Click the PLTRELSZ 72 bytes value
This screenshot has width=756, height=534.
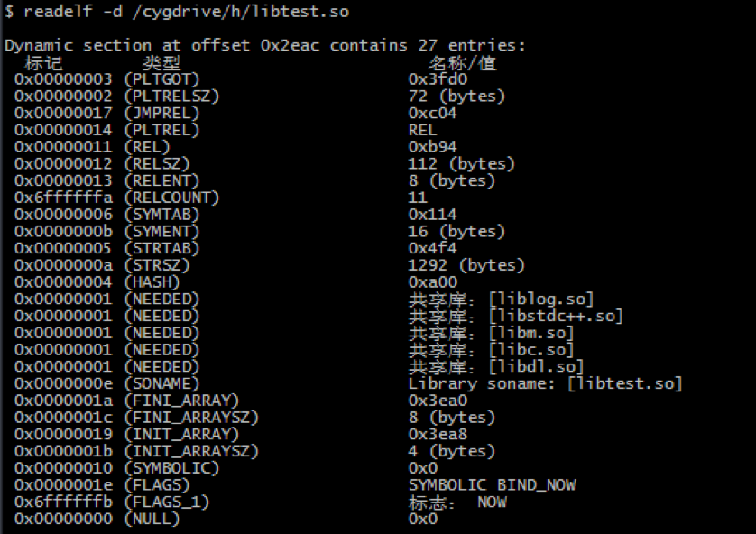pos(456,96)
